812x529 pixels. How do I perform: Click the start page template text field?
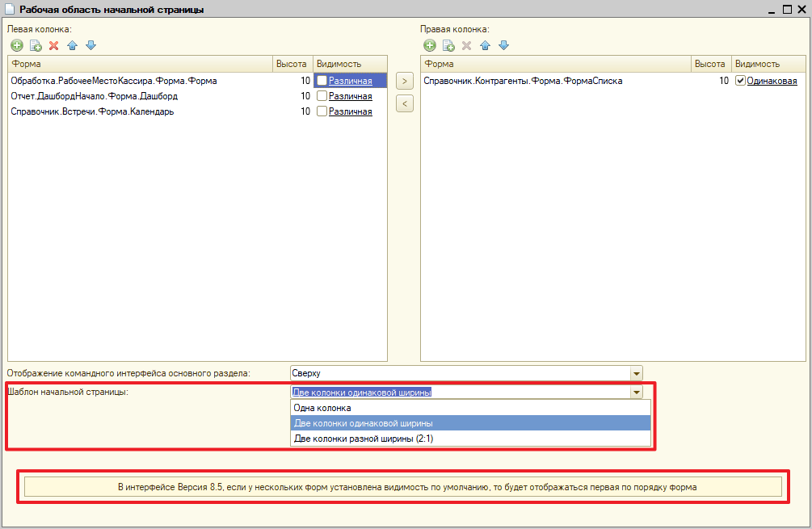[461, 393]
